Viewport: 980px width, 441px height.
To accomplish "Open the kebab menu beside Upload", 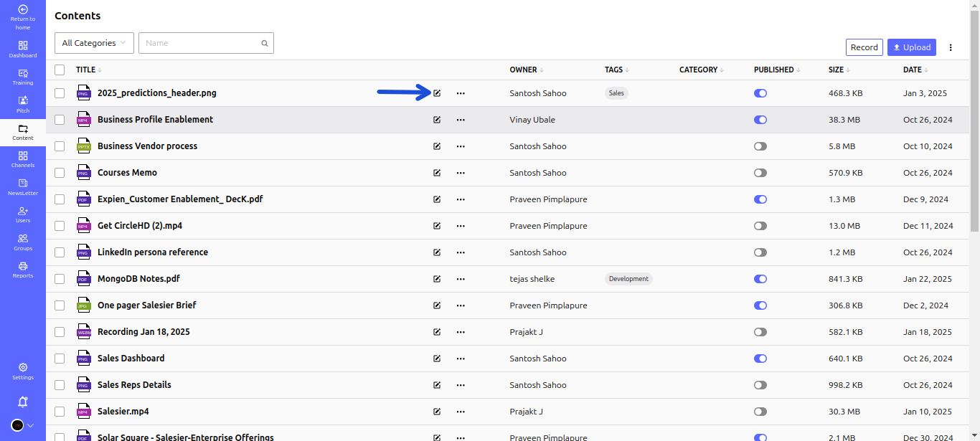I will point(951,47).
